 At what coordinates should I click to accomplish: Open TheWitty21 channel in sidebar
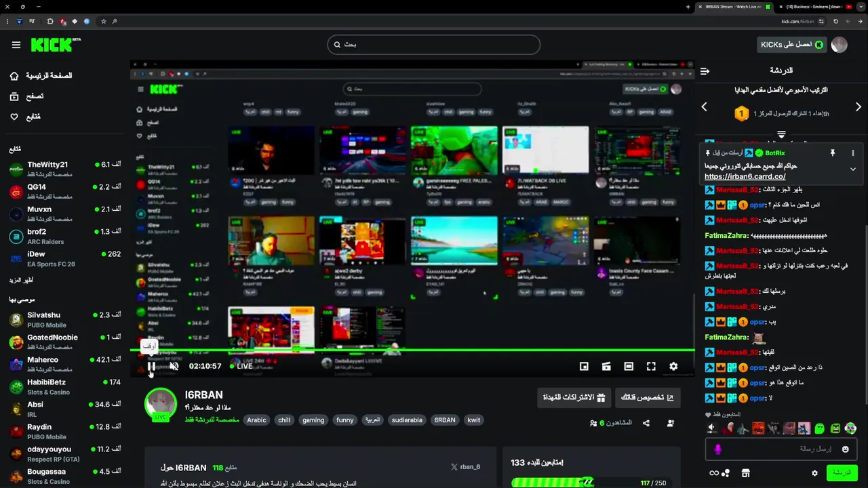[x=65, y=169]
